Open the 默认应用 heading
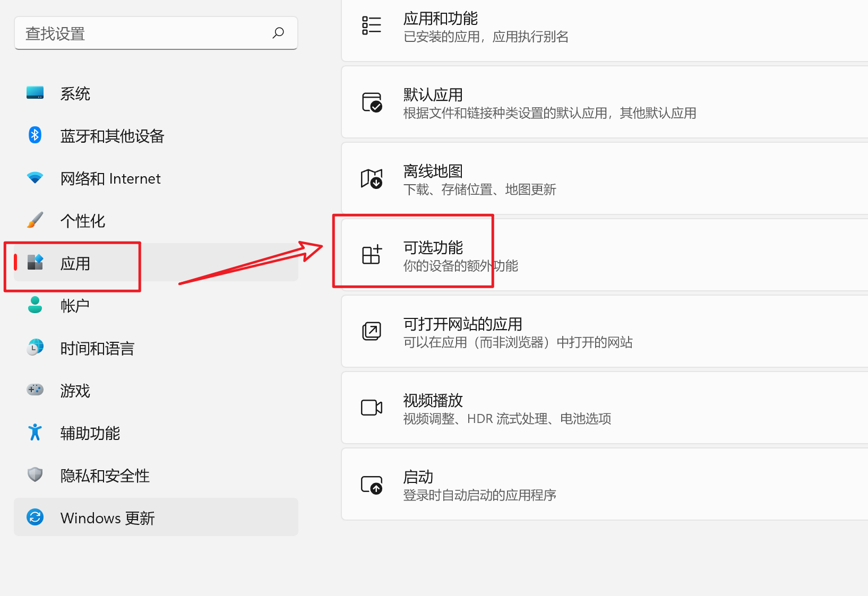This screenshot has width=868, height=596. [x=433, y=95]
